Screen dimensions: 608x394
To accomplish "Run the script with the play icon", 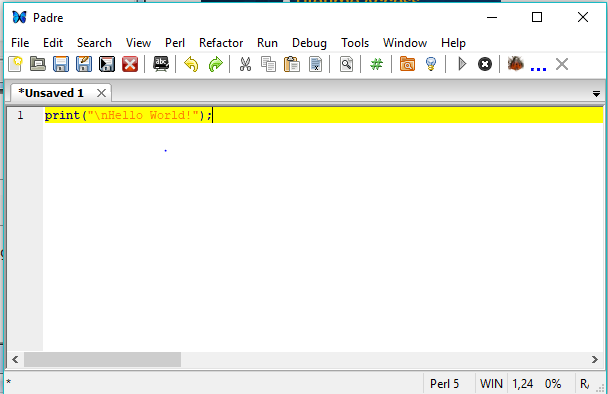I will (x=462, y=64).
